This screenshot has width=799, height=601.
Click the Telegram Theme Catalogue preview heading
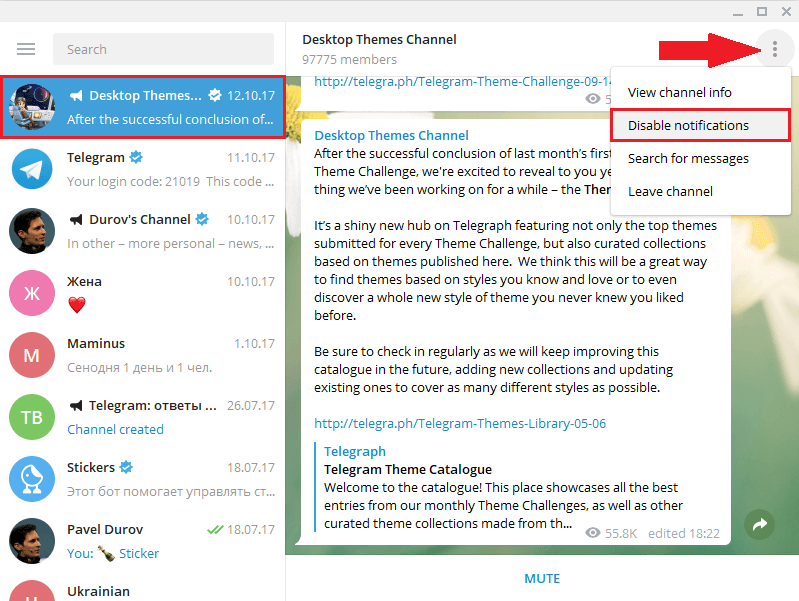408,469
